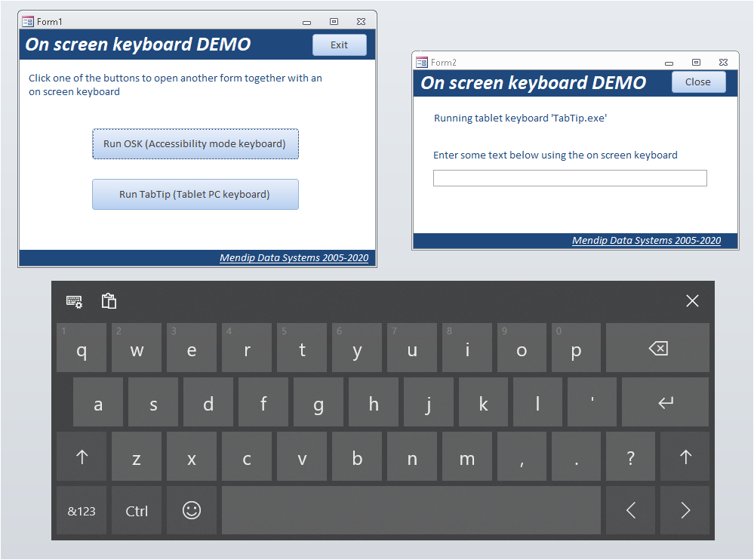Tap the v key
The height and width of the screenshot is (560, 754).
point(301,456)
